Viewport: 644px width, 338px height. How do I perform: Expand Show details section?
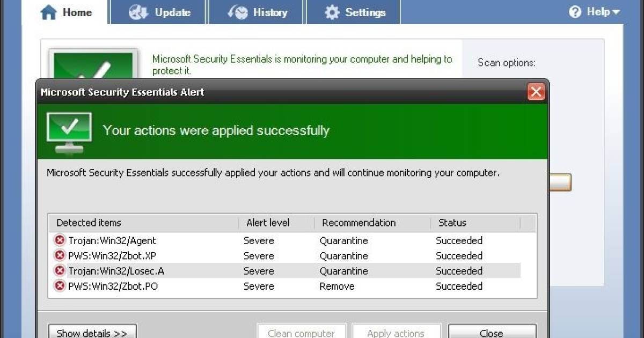(92, 332)
